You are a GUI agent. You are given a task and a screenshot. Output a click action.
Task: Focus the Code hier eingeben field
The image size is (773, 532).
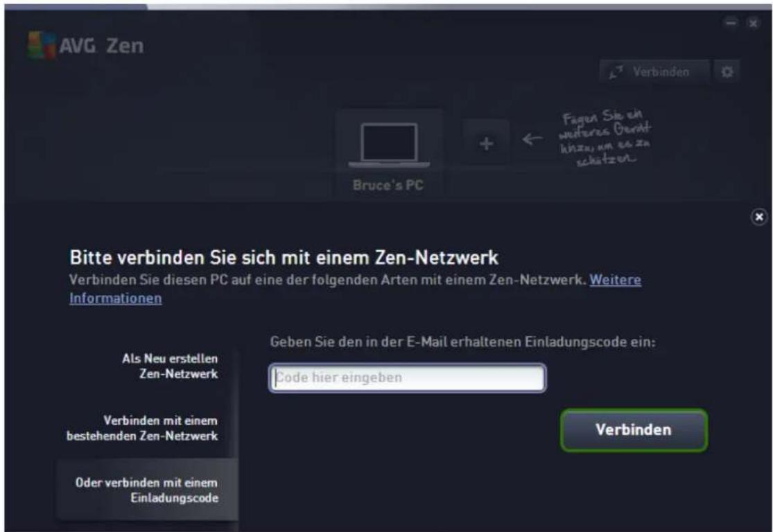[x=407, y=378]
